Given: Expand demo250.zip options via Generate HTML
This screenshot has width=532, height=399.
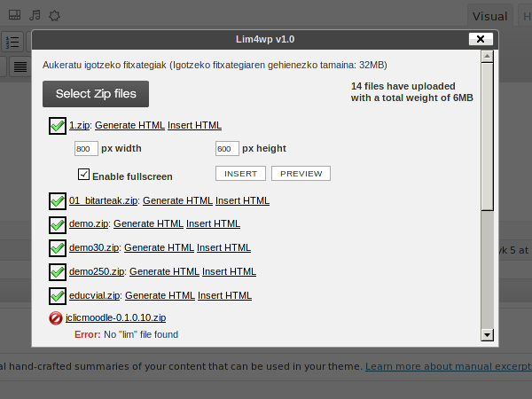Looking at the screenshot, I should [x=164, y=271].
